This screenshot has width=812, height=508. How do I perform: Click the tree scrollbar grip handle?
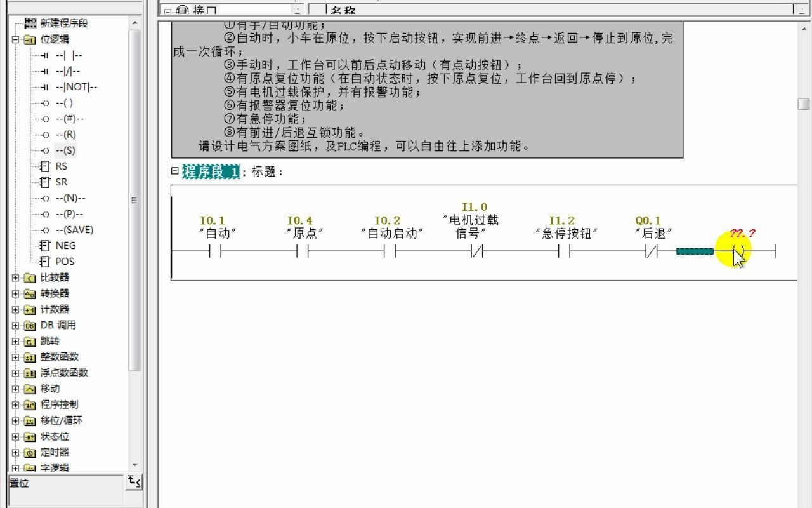click(134, 200)
